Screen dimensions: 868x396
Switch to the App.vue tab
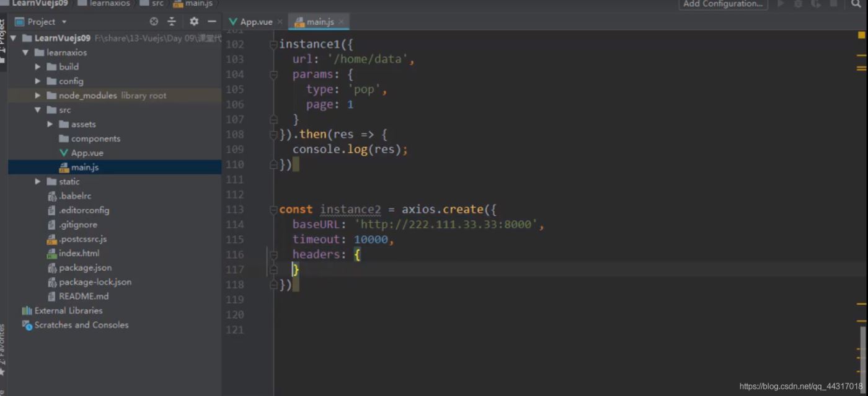coord(251,22)
